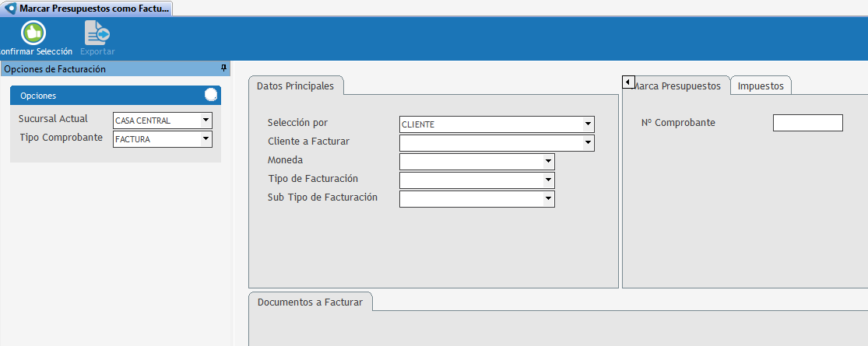
Task: Select the Datos Principales tab
Action: tap(295, 86)
